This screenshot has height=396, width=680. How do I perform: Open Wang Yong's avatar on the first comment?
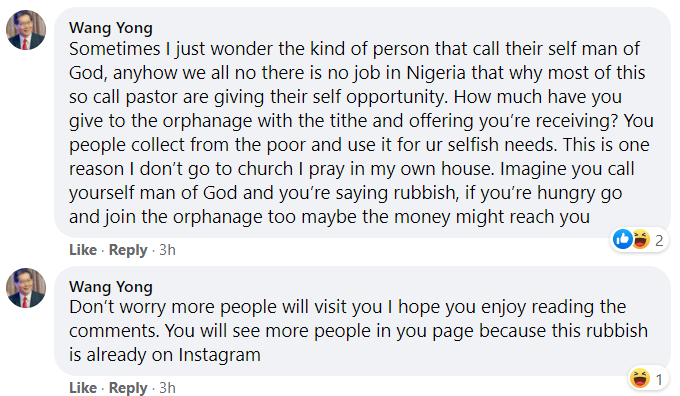click(26, 30)
